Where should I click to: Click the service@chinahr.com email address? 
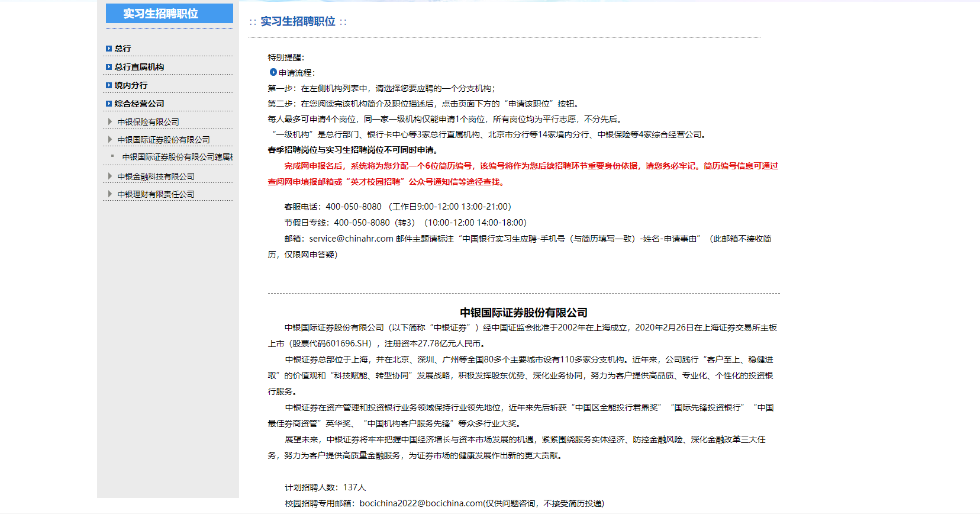(x=352, y=239)
